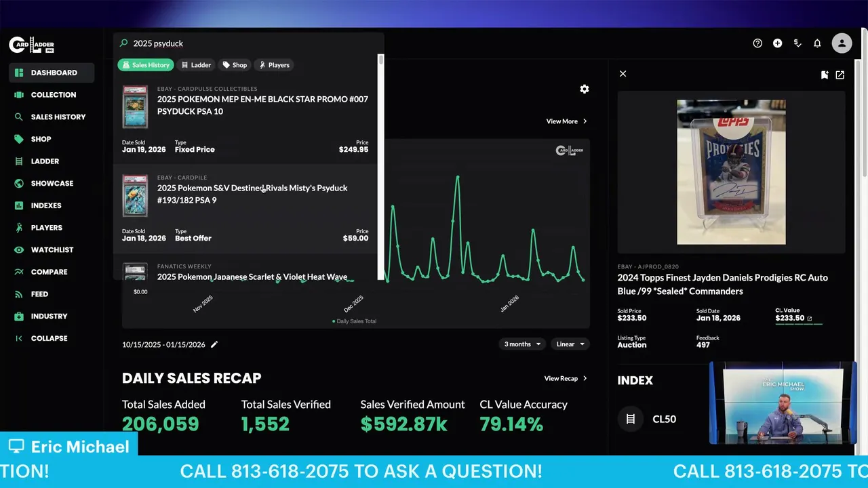Click the sold price $233.50 value
868x488 pixels.
click(632, 318)
